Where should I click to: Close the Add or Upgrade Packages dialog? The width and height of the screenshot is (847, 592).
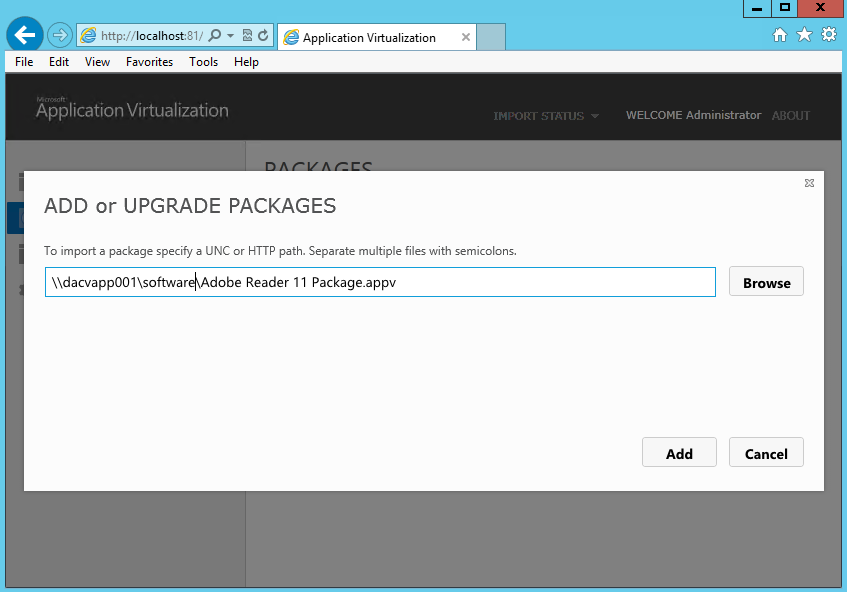tap(809, 183)
